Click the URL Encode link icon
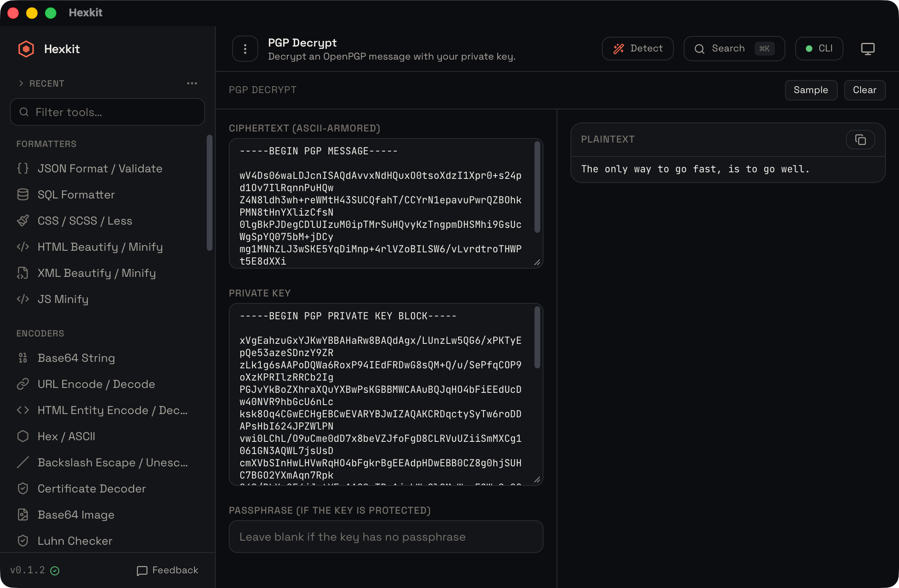 [x=23, y=384]
